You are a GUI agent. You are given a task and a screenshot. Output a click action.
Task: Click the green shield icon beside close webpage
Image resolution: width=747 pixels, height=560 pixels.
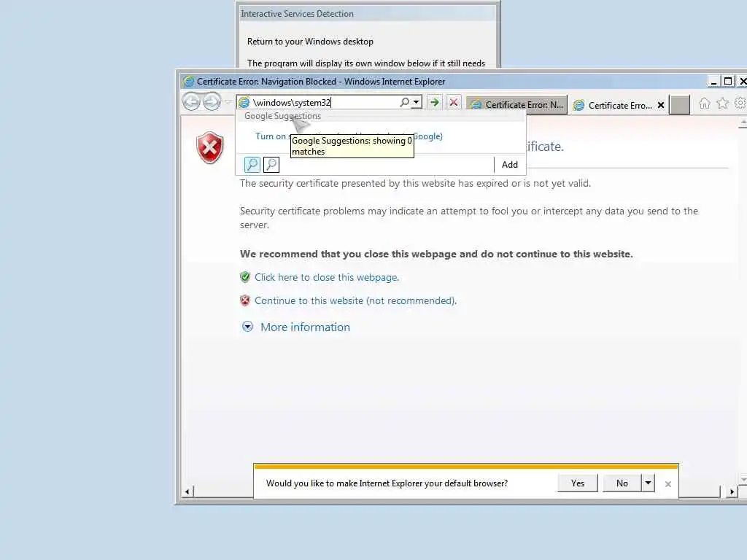click(x=245, y=277)
